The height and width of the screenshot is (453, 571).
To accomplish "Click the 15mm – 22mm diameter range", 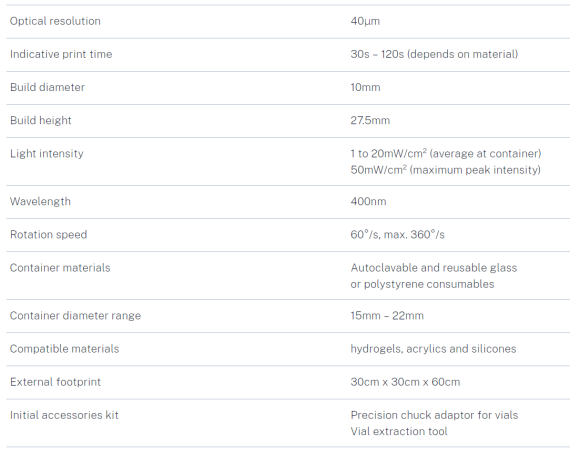I will pos(387,315).
